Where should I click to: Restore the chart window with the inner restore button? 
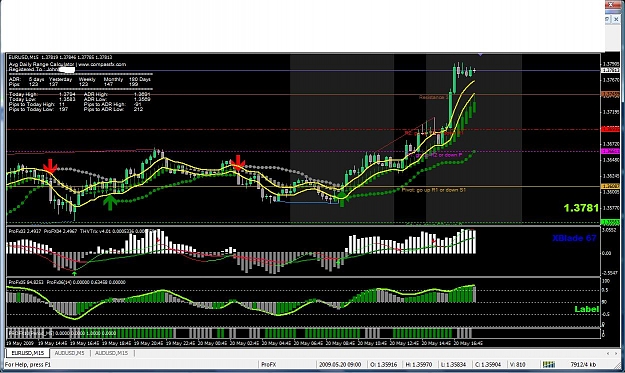tap(607, 19)
